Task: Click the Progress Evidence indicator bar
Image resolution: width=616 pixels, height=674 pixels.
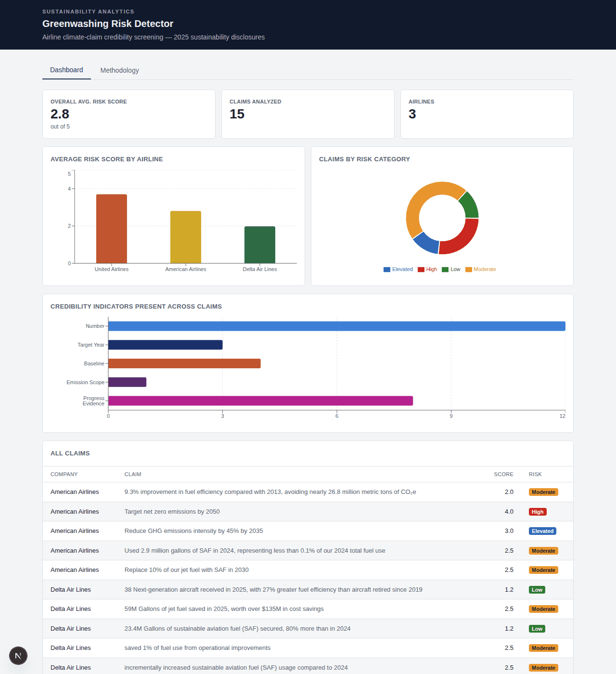Action: 260,401
